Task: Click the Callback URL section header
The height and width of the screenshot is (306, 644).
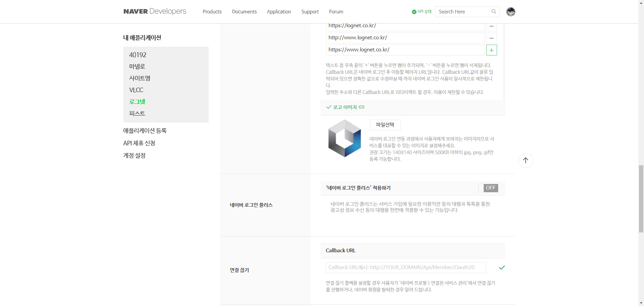Action: tap(413, 251)
